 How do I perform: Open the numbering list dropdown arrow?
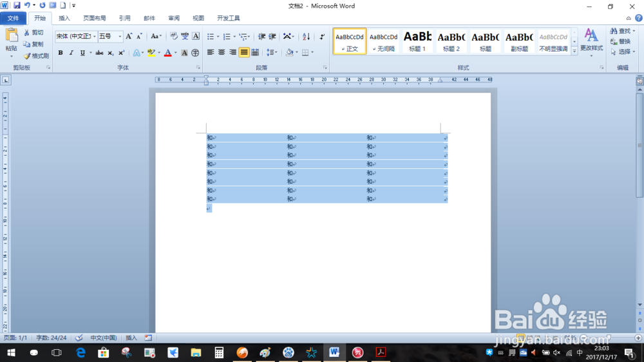[x=234, y=37]
